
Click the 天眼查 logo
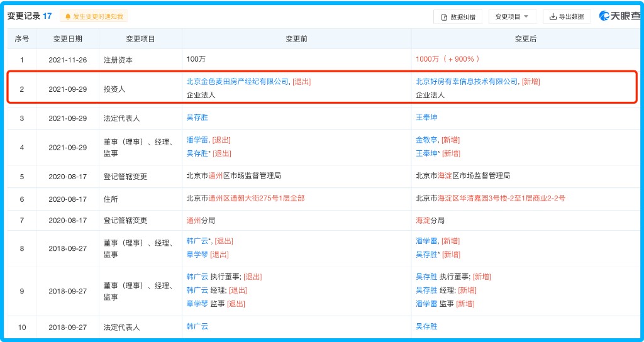point(619,16)
